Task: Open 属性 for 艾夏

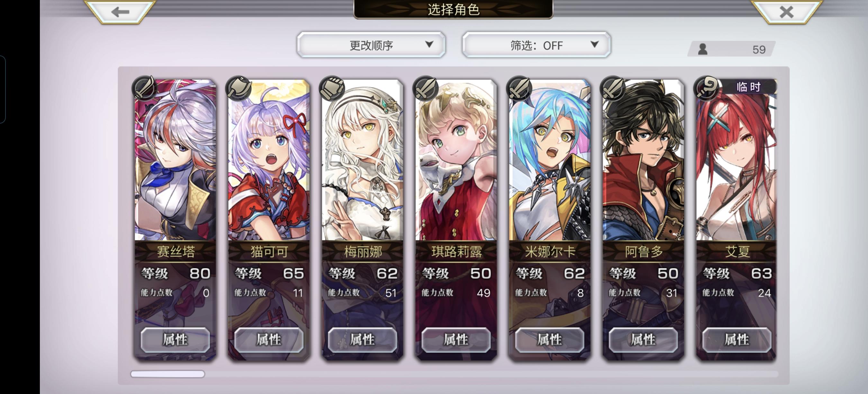Action: pyautogui.click(x=737, y=340)
